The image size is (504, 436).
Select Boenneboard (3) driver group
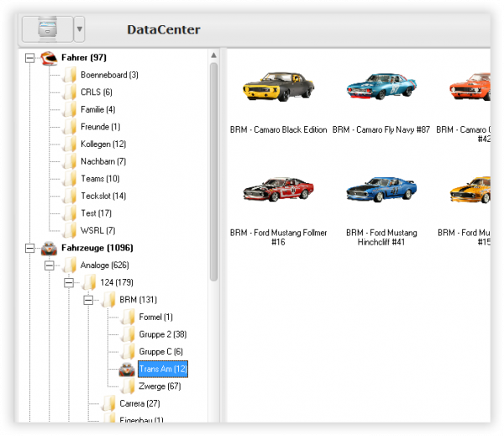point(109,75)
